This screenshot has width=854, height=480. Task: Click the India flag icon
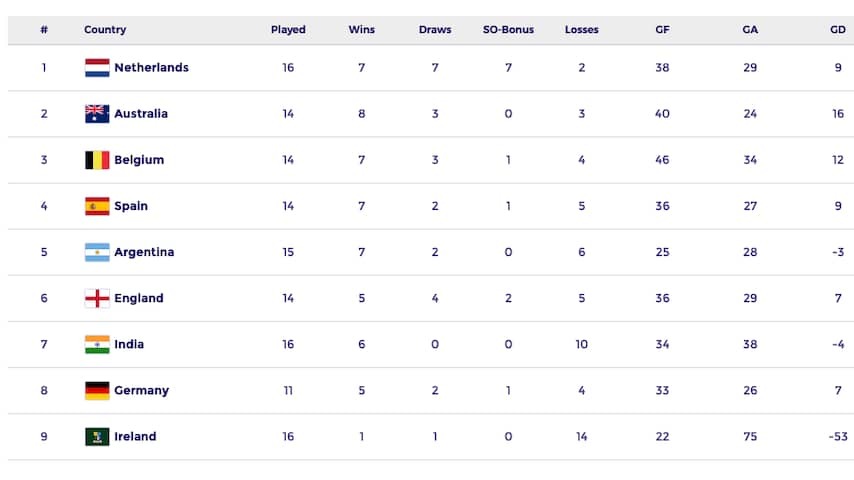point(97,344)
